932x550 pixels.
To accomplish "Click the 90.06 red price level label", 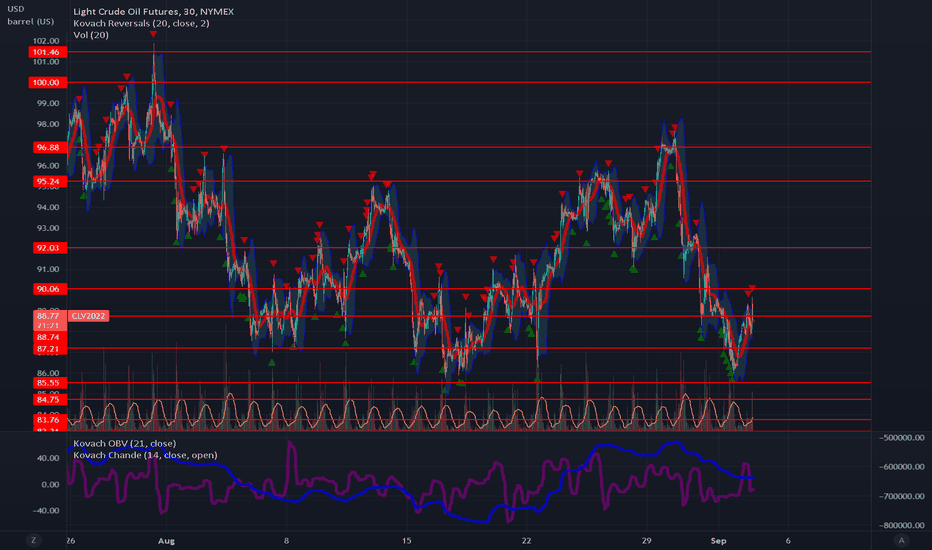I will coord(48,289).
